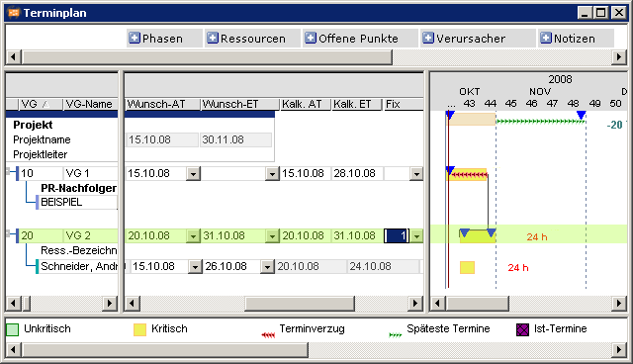
Task: Collapse the tree node of row 10
Action: [x=8, y=171]
